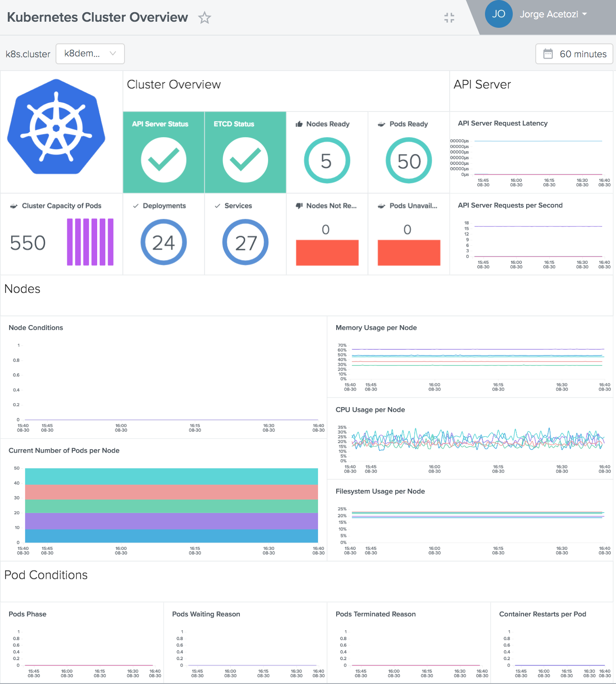Click the teal band in pods per node chart
616x684 pixels.
(171, 477)
